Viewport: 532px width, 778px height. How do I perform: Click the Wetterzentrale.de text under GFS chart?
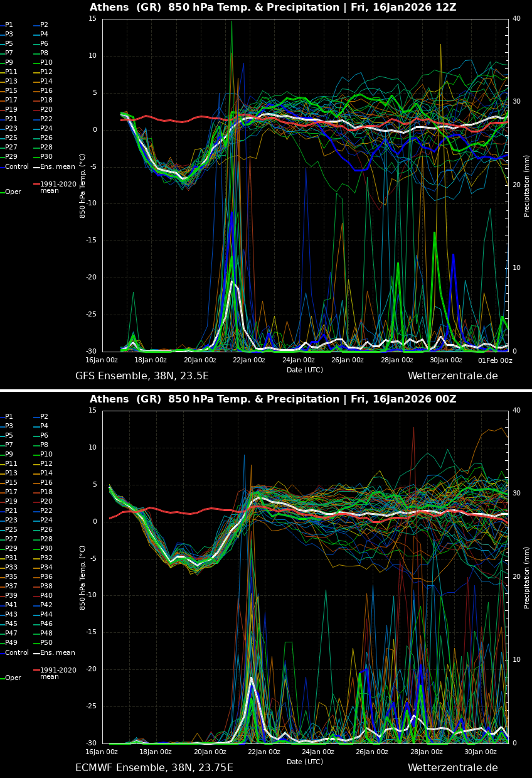[452, 376]
